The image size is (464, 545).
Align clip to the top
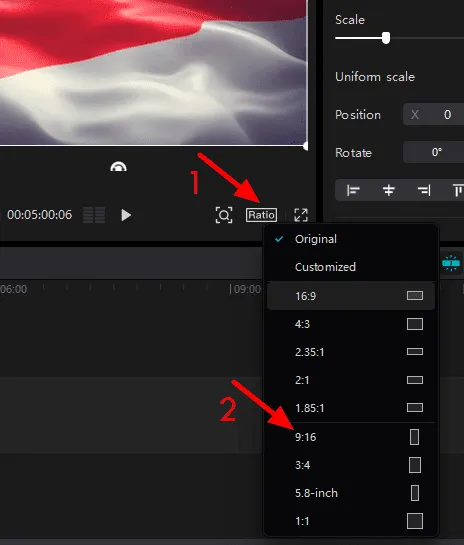tap(458, 190)
